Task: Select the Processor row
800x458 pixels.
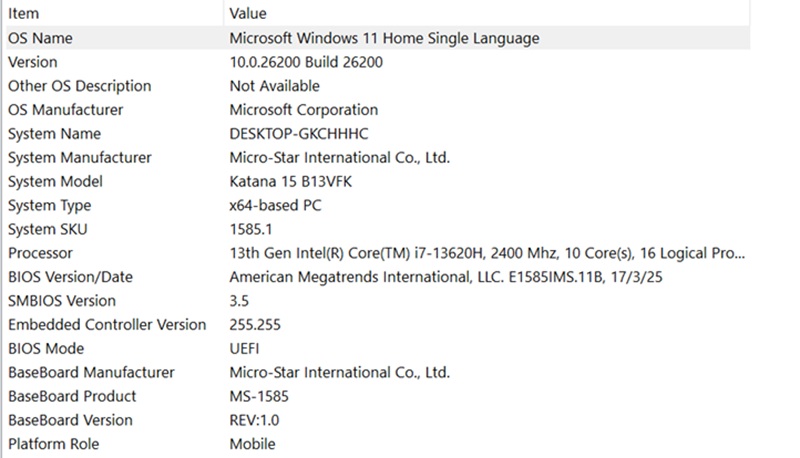Action: [x=378, y=253]
